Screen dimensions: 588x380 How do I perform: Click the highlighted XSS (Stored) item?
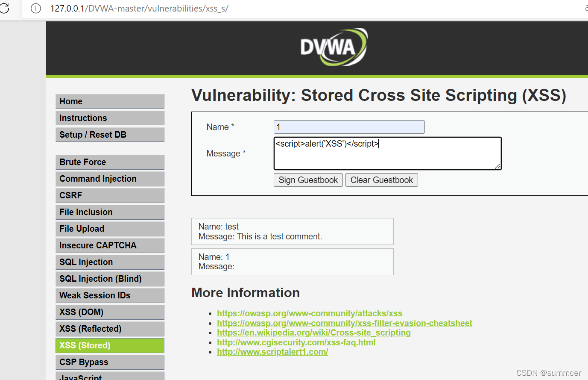tap(110, 345)
